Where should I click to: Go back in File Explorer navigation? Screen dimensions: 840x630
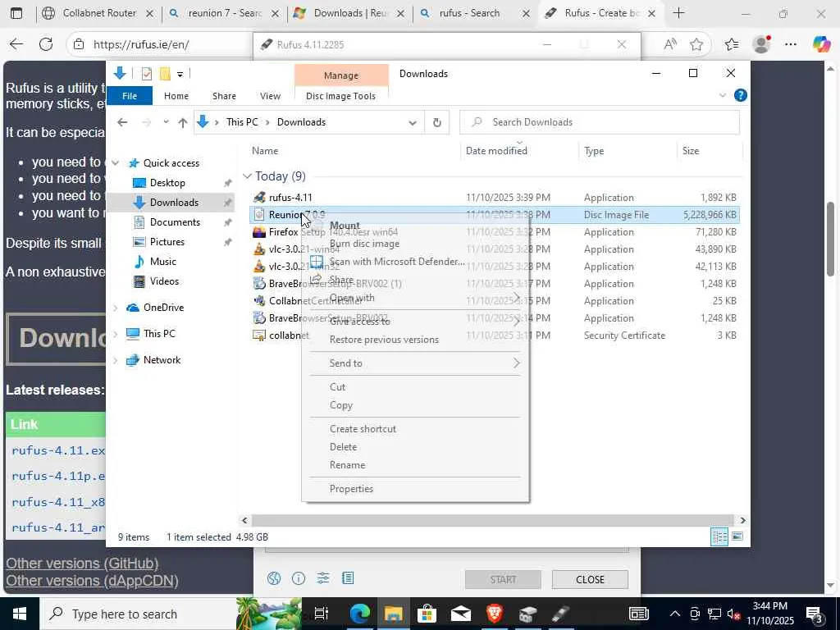[x=122, y=122]
